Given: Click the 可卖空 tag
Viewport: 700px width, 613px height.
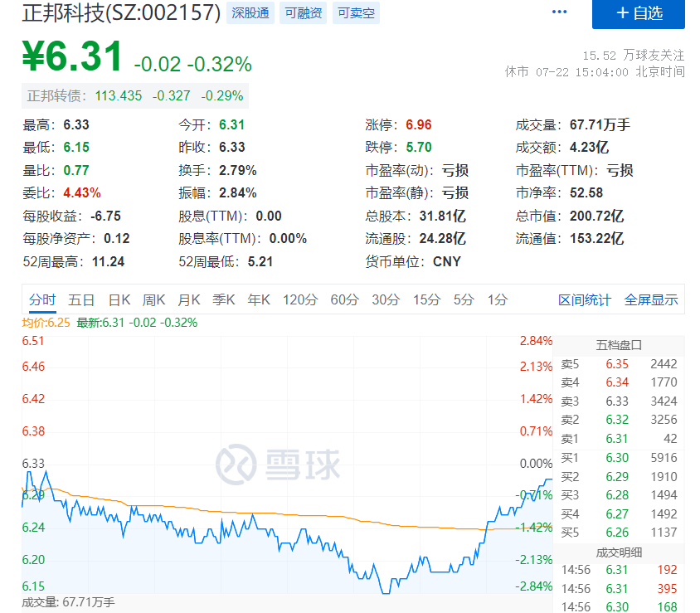Looking at the screenshot, I should tap(357, 13).
